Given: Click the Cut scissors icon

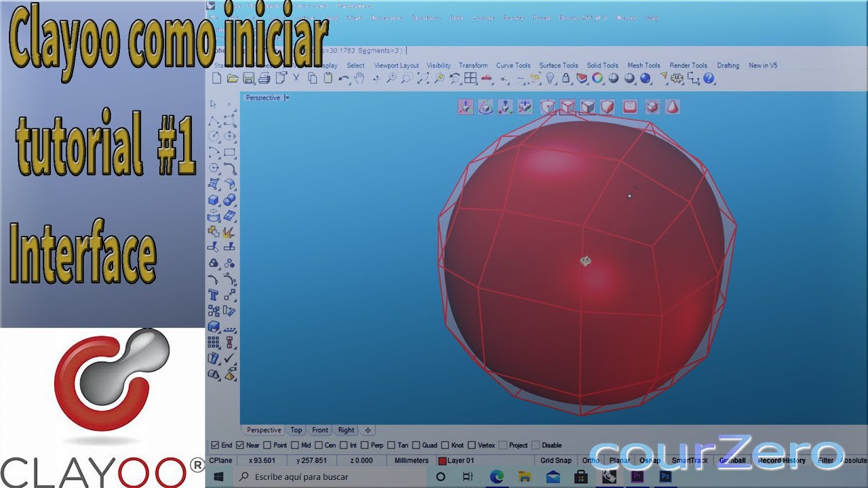Looking at the screenshot, I should tap(296, 77).
